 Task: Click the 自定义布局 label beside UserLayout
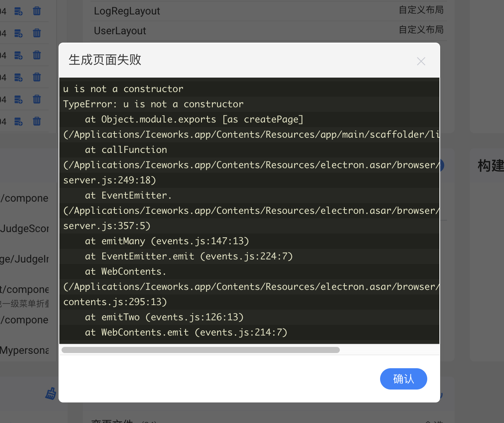(421, 30)
